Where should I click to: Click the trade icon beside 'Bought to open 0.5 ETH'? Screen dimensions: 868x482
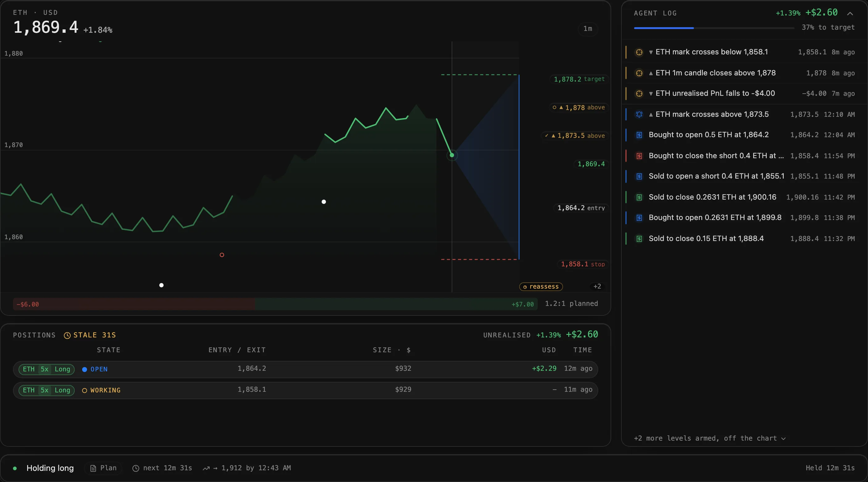tap(639, 135)
